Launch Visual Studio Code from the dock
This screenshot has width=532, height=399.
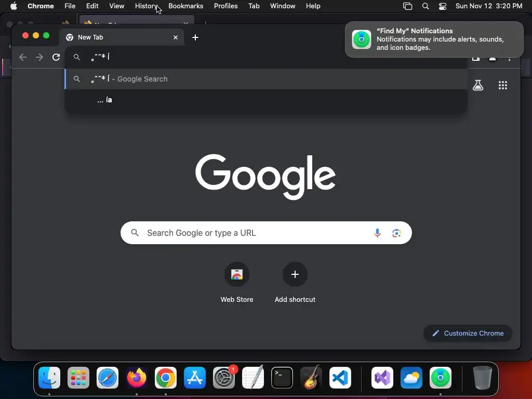pos(340,378)
